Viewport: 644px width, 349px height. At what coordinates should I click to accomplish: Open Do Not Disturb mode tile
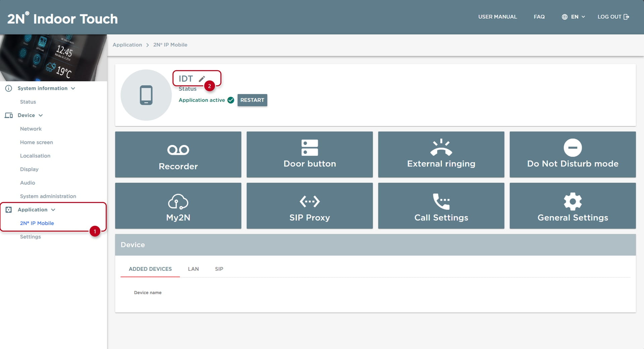pos(573,154)
